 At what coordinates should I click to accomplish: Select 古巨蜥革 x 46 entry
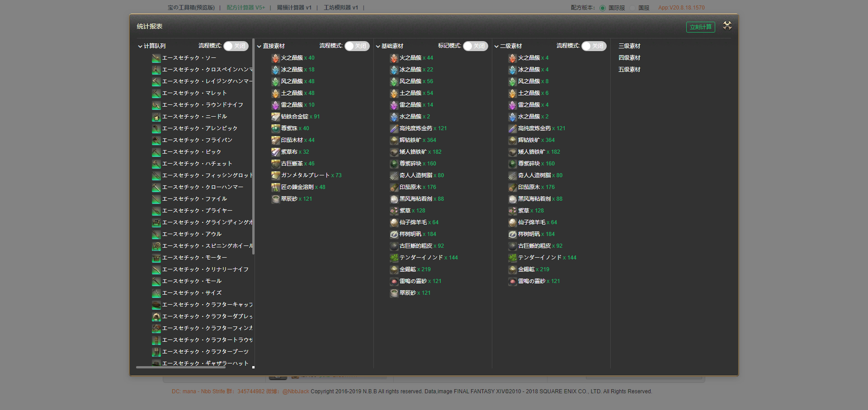click(x=292, y=164)
